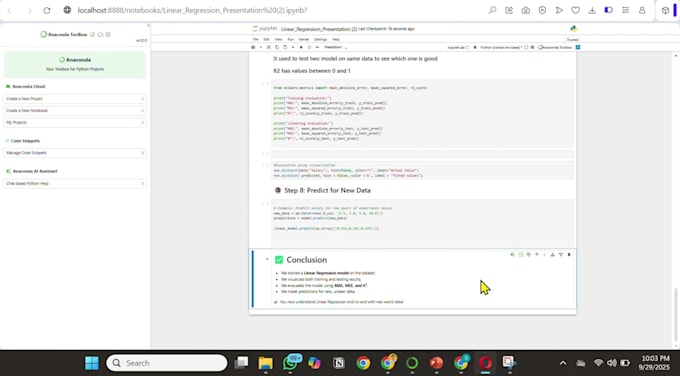Open the Markdown cell type dropdown
This screenshot has width=680, height=376.
[x=336, y=47]
